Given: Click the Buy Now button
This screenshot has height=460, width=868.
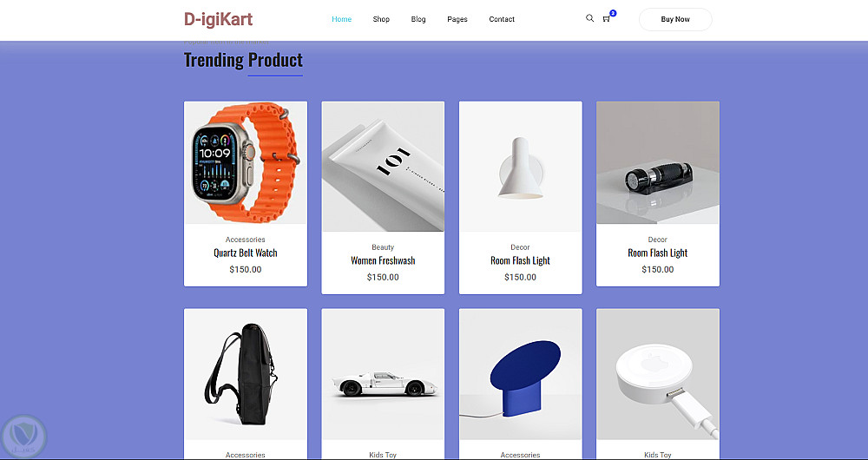Looking at the screenshot, I should (675, 19).
